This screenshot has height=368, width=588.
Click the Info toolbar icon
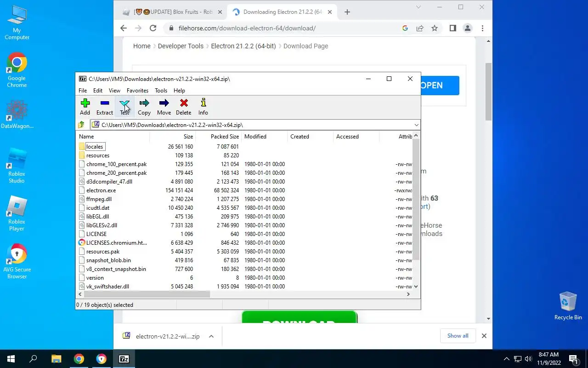tap(203, 103)
